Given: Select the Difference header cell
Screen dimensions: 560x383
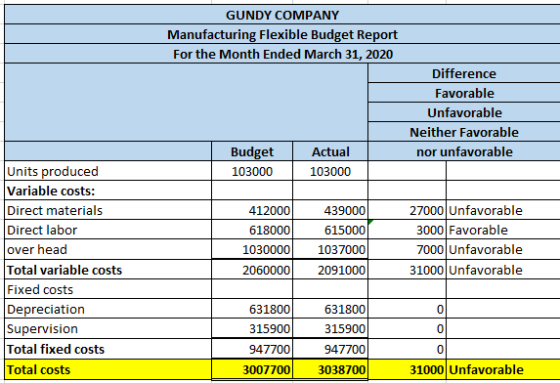Looking at the screenshot, I should point(464,74).
